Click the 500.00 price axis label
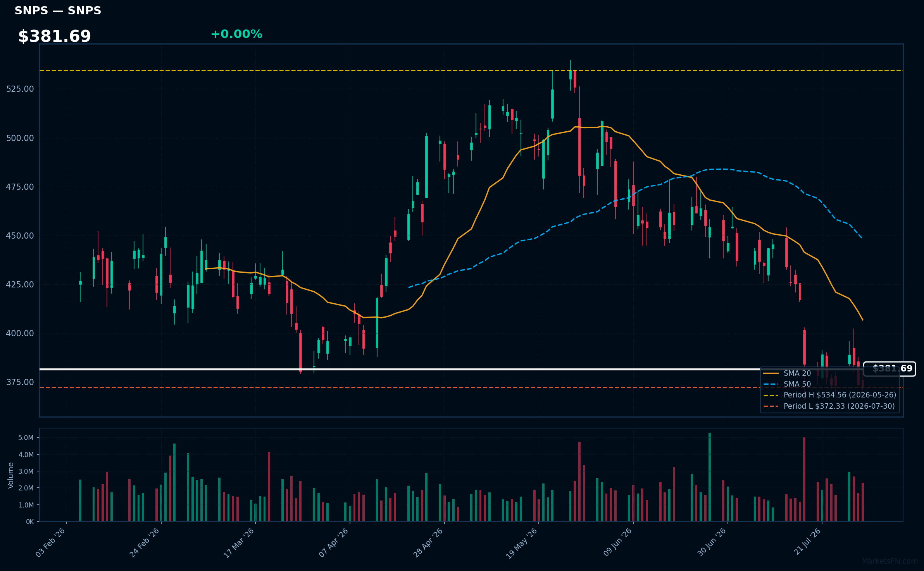The image size is (924, 571). [x=20, y=138]
